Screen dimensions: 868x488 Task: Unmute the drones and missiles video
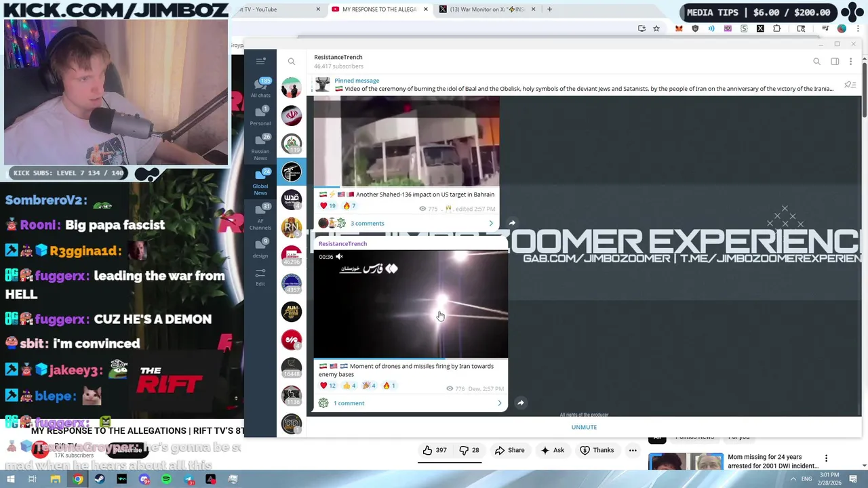(x=339, y=257)
